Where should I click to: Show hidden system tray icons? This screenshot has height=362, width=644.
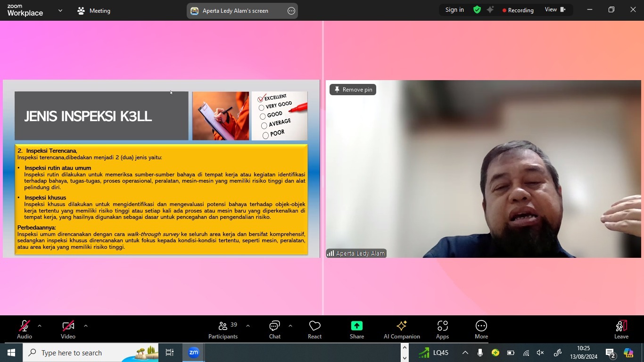tap(465, 353)
